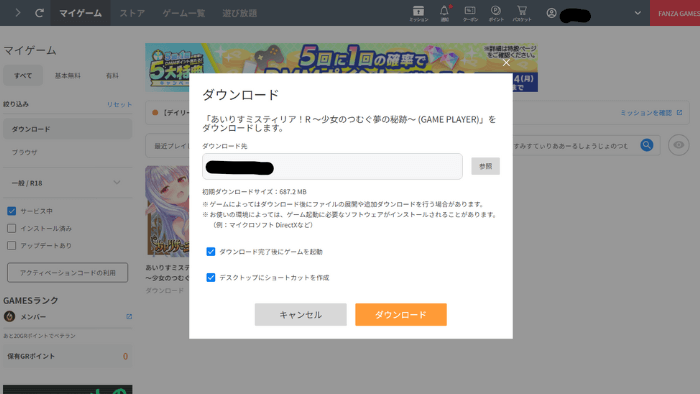Viewport: 700px width, 394px height.
Task: Open the shopping cart basket icon
Action: tap(522, 13)
